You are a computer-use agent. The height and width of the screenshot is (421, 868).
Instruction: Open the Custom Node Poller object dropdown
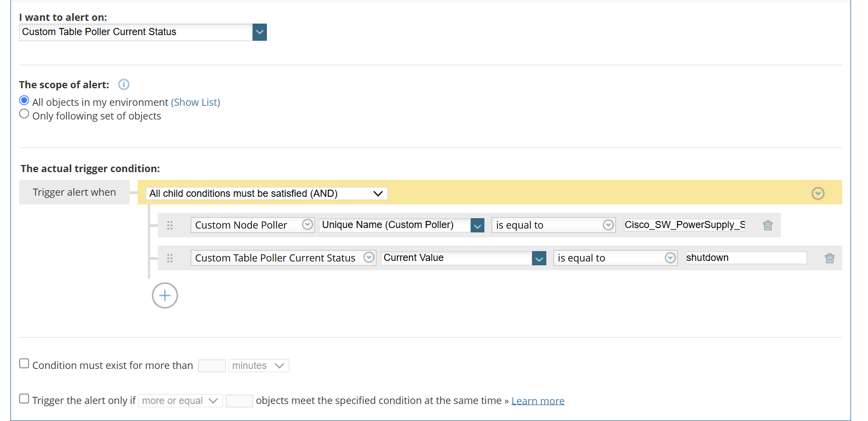tap(253, 225)
